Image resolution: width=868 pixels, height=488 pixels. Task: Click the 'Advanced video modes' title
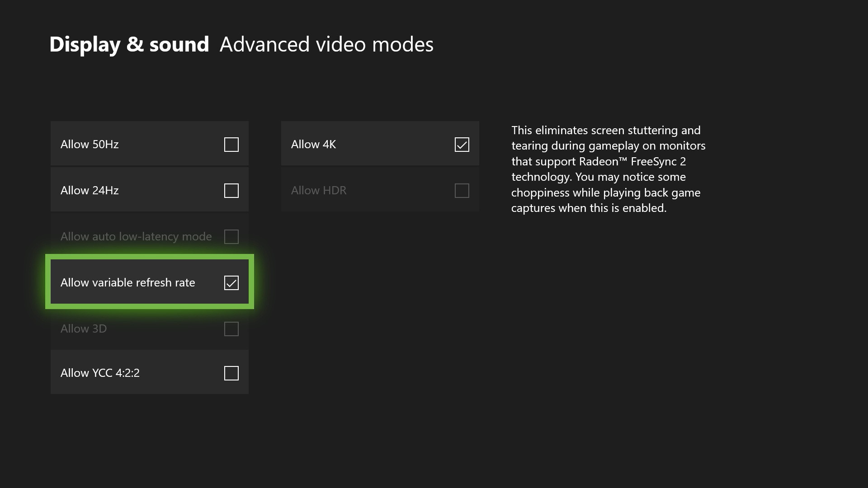pos(326,45)
